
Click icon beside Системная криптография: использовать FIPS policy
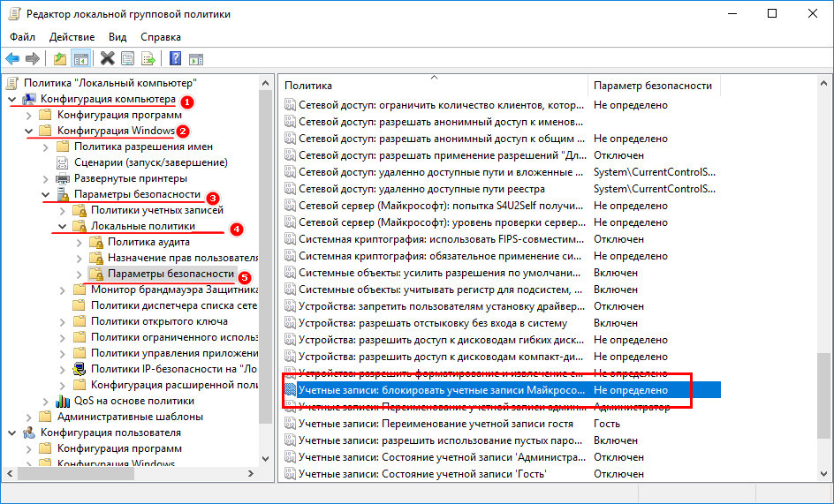point(290,239)
